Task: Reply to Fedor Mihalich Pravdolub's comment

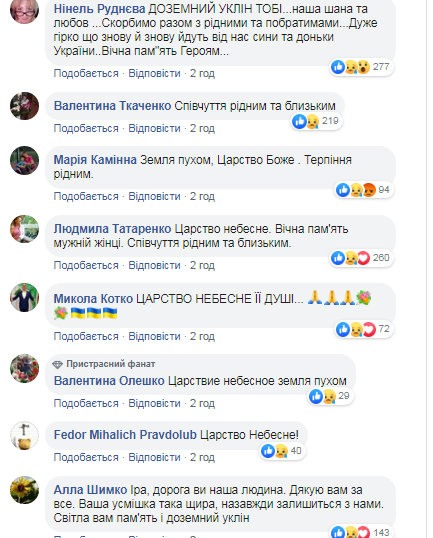Action: [x=154, y=457]
